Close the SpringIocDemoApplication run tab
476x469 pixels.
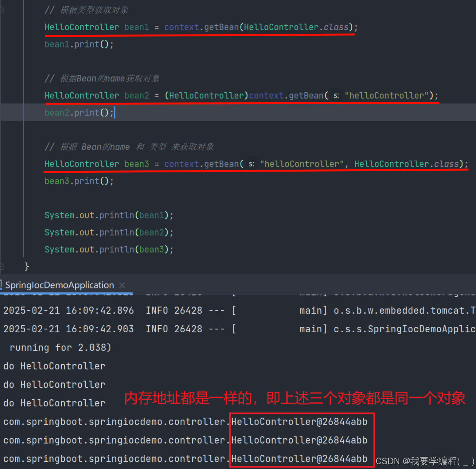[122, 285]
